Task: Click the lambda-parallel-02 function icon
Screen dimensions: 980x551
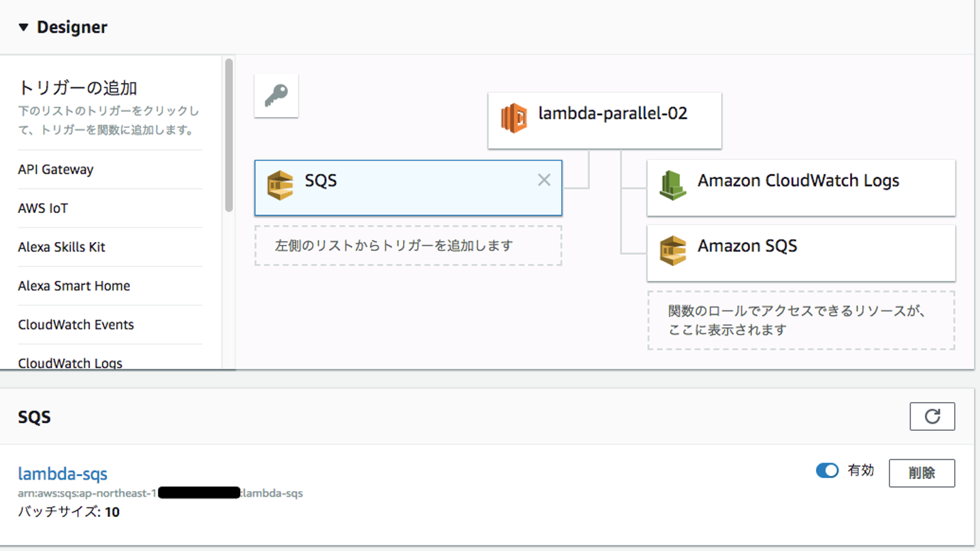Action: [x=514, y=118]
